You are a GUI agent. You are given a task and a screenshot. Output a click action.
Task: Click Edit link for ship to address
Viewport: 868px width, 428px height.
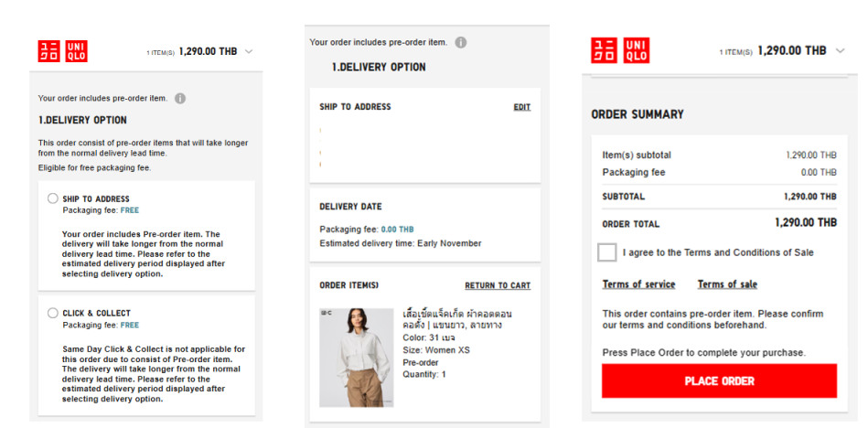(x=521, y=107)
